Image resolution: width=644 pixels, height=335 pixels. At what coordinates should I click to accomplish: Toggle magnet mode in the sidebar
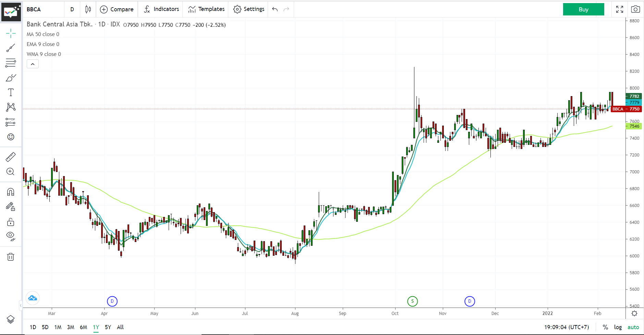tap(11, 192)
